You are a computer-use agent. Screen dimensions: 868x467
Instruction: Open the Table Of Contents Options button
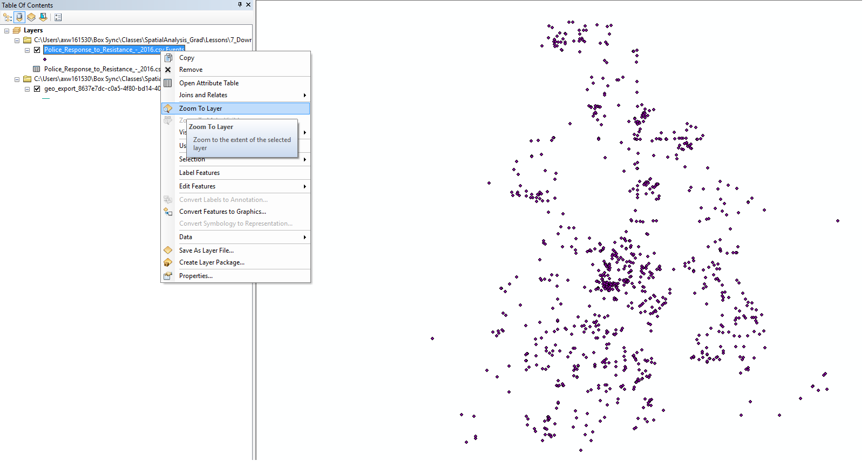(58, 17)
